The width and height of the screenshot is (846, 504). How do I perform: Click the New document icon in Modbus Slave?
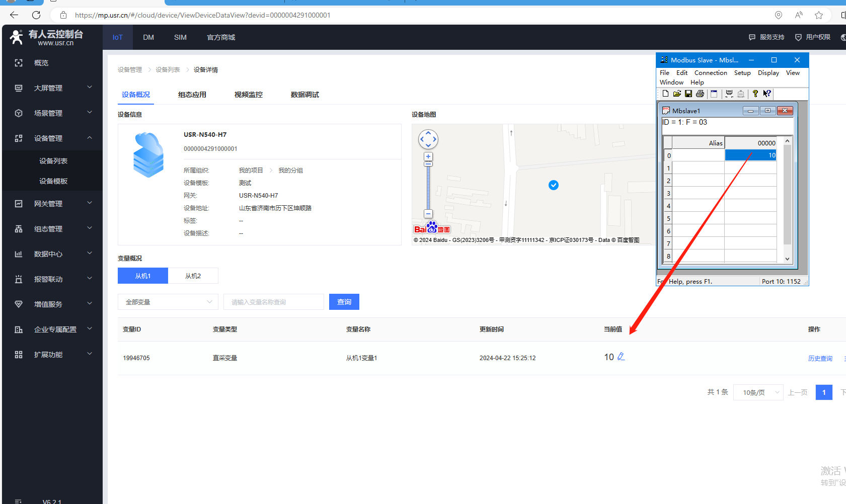click(x=665, y=94)
